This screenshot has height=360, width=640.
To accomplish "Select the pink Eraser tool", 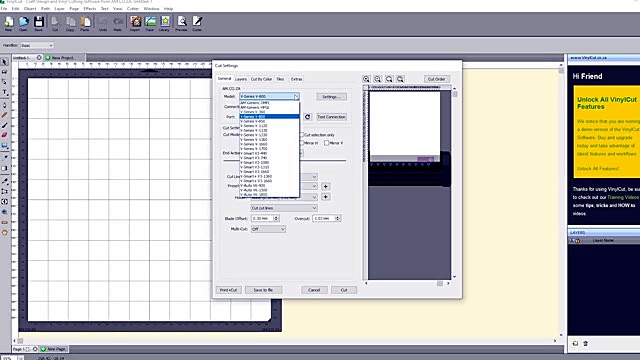I will [4, 135].
